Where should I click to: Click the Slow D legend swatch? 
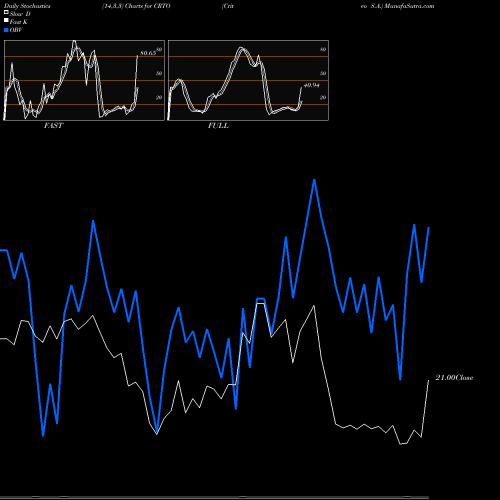[6, 12]
